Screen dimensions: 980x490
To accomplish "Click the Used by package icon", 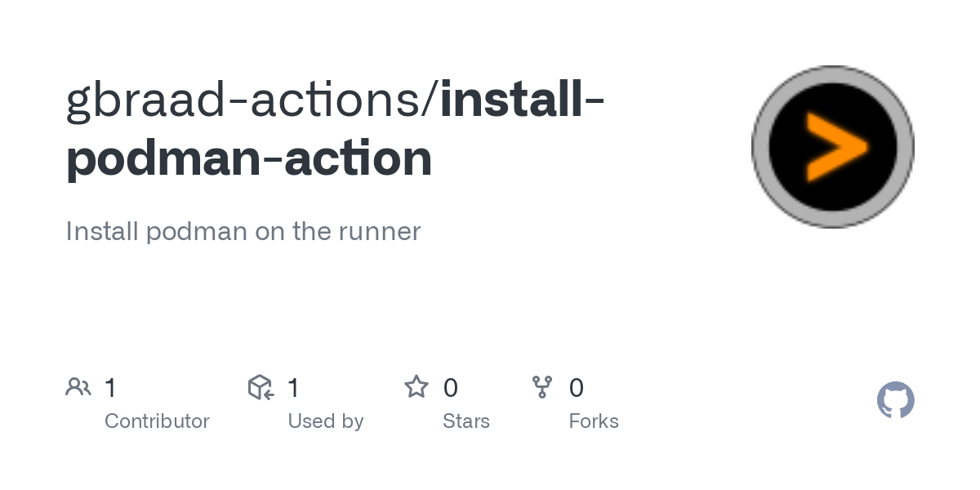I will click(x=261, y=387).
